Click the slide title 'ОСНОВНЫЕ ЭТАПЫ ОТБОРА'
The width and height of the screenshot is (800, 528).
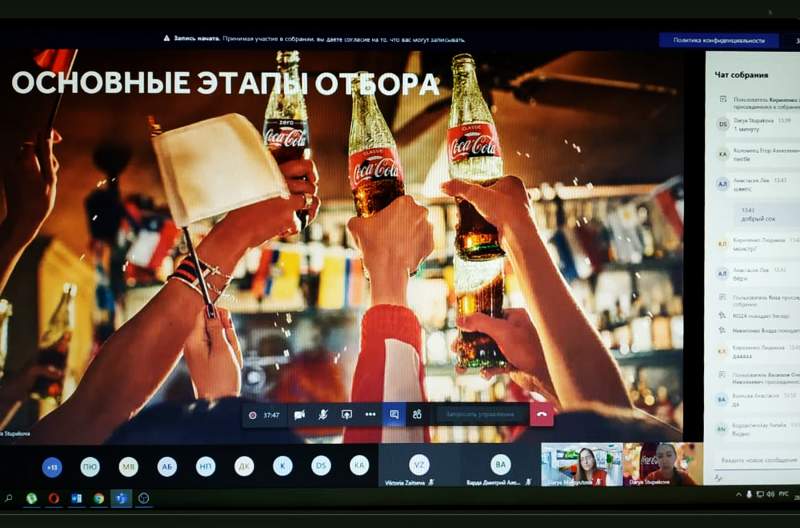(225, 83)
